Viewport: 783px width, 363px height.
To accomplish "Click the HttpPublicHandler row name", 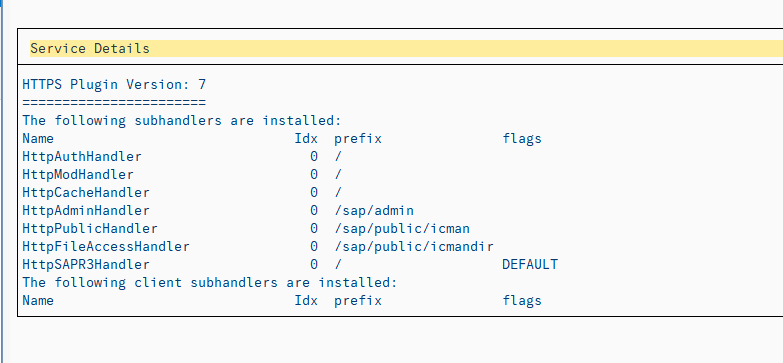I will [90, 228].
